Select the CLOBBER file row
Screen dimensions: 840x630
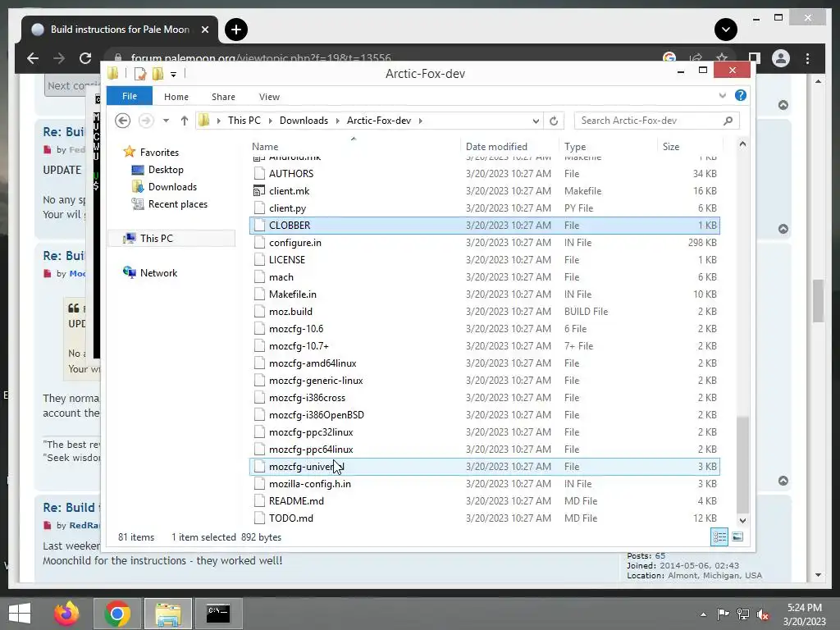coord(484,226)
